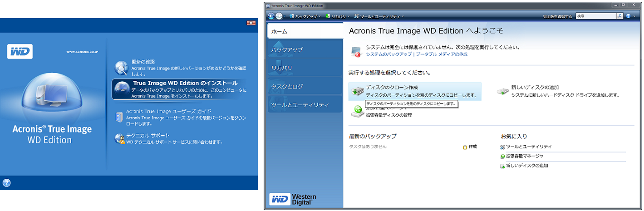Click the help question mark in installer footer
Screen dimensions: 644x211
6,183
